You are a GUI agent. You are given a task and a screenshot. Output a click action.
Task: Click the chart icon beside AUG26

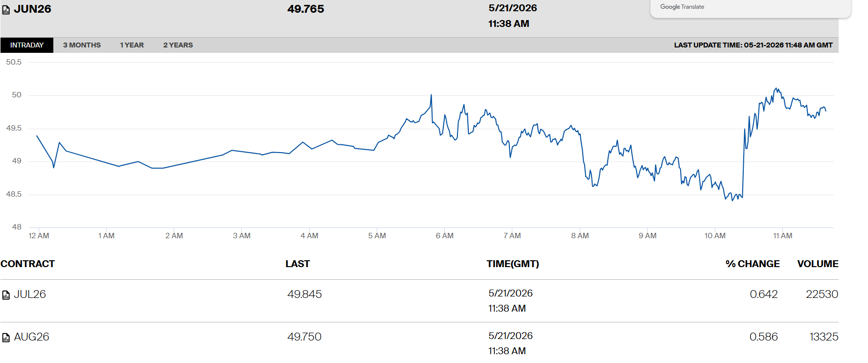point(6,338)
